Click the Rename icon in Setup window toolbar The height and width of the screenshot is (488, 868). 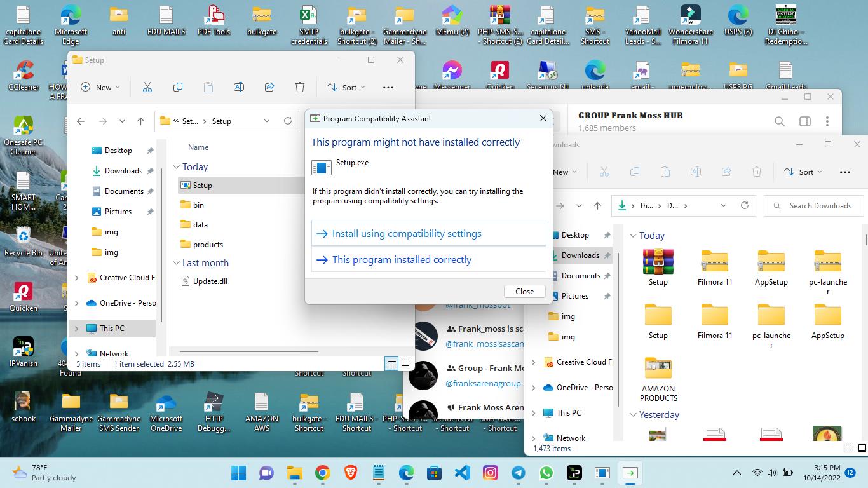(239, 87)
